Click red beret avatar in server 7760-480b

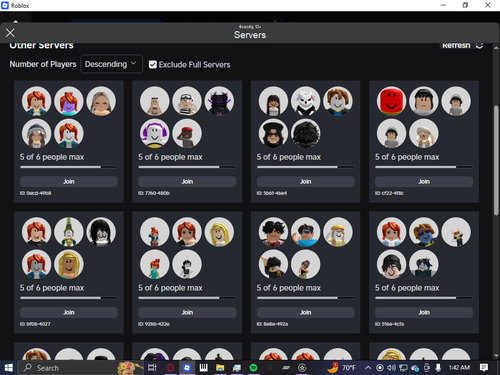(x=187, y=133)
